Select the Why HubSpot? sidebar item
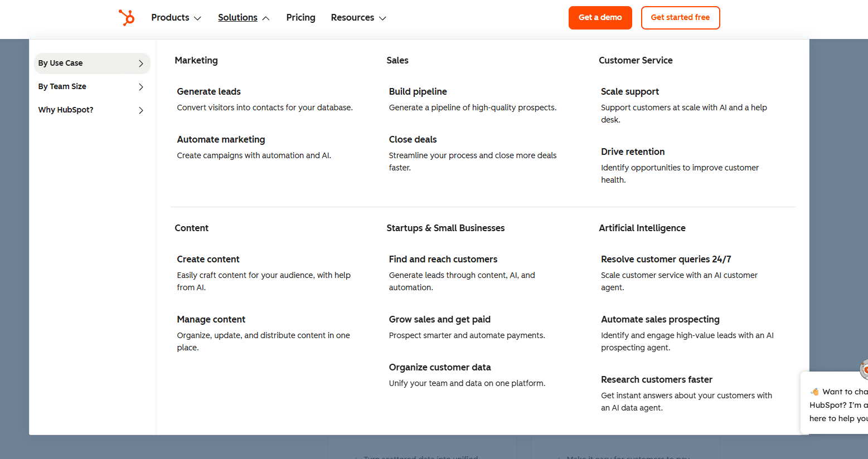Screen dimensions: 868x459 (x=92, y=110)
